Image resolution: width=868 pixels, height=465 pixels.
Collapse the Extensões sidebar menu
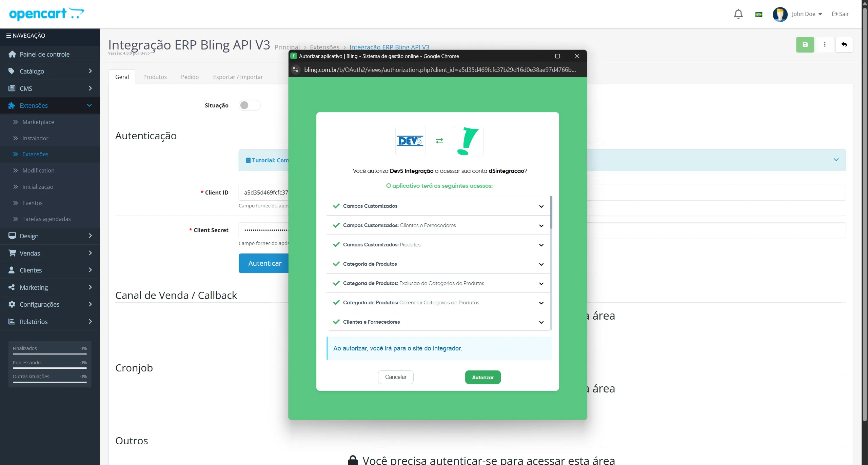(x=90, y=105)
